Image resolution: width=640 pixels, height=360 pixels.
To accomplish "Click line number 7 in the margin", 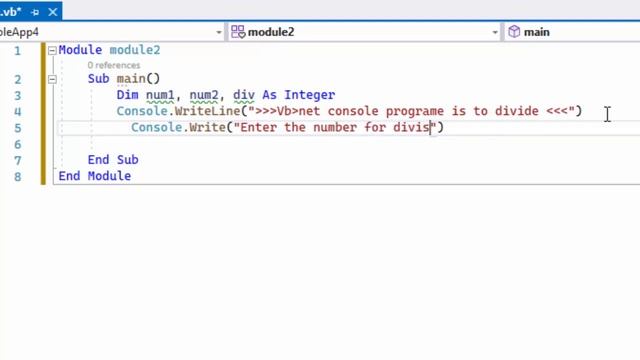I will [18, 160].
